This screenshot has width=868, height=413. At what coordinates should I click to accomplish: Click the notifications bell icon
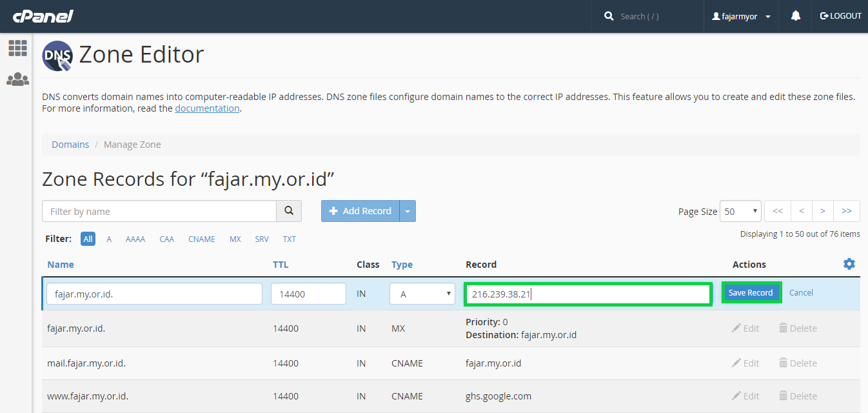796,16
